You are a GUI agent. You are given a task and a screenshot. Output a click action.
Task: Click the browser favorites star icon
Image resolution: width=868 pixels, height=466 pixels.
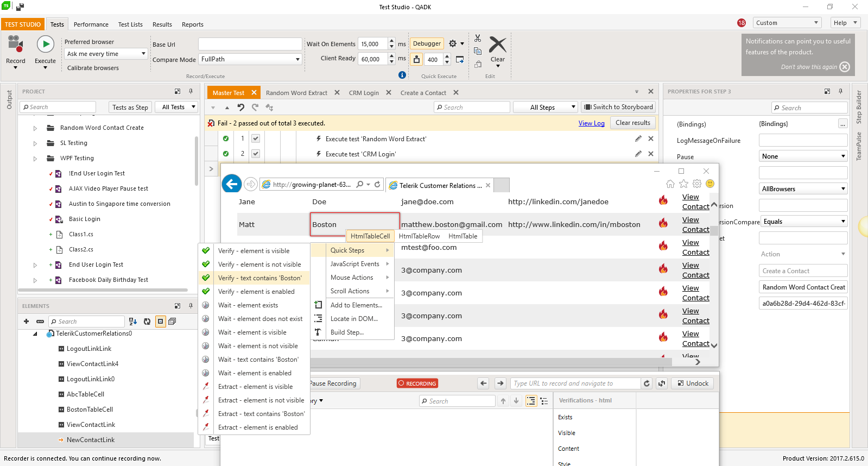point(683,184)
